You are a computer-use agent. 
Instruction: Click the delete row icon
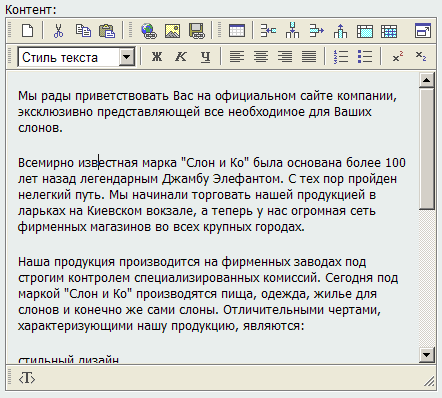316,31
